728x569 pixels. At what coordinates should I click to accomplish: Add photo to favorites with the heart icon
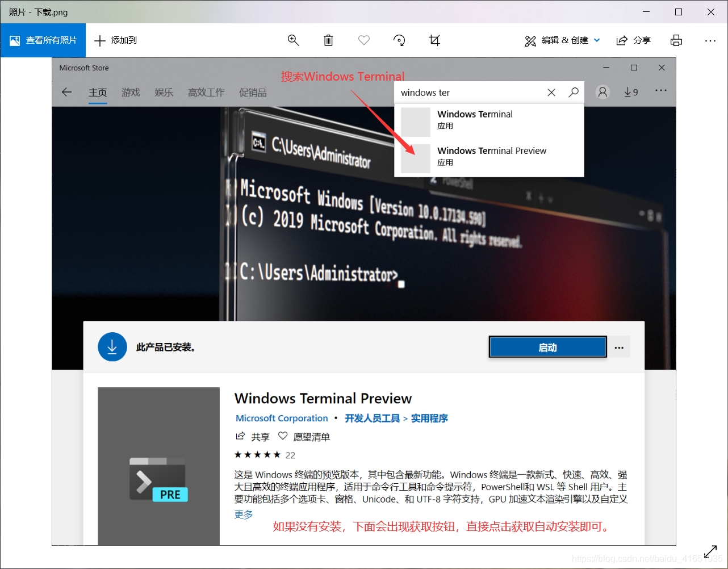364,40
